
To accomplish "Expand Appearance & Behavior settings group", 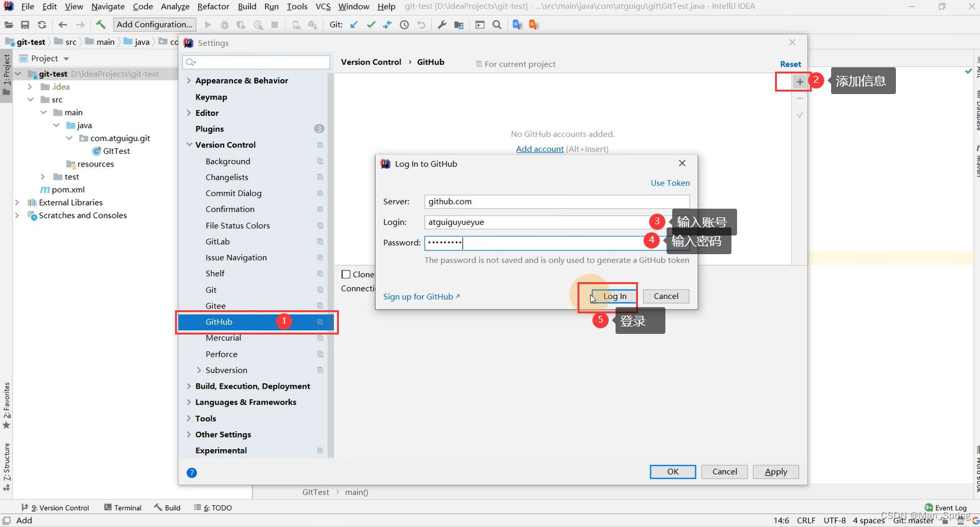I will point(189,80).
